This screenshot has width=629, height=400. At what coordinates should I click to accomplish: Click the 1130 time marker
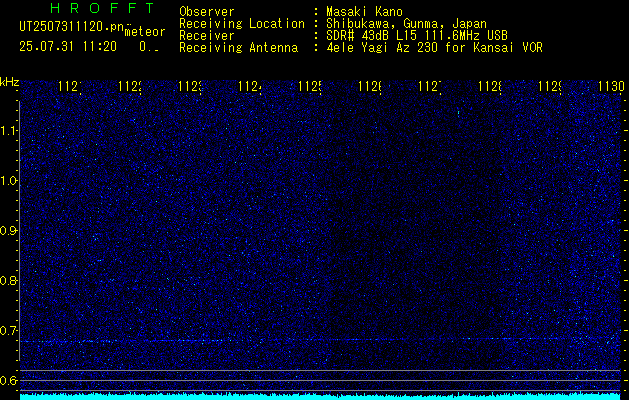(x=611, y=86)
